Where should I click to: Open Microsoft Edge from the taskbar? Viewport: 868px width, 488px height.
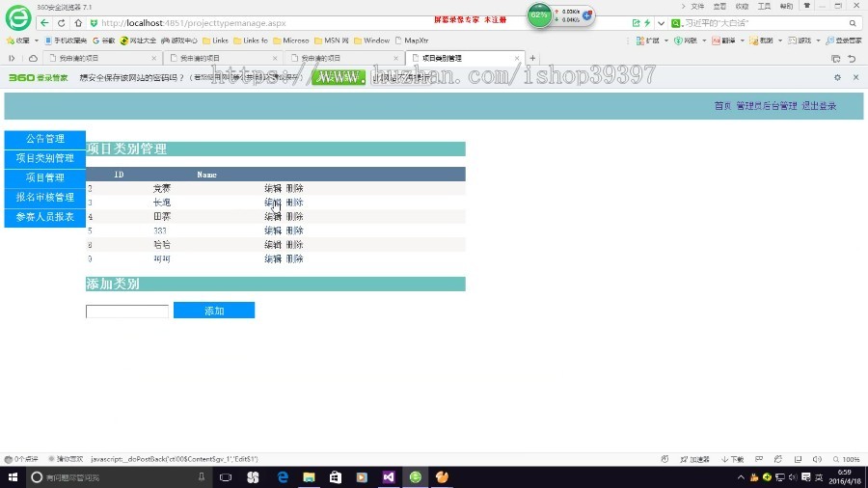click(283, 477)
